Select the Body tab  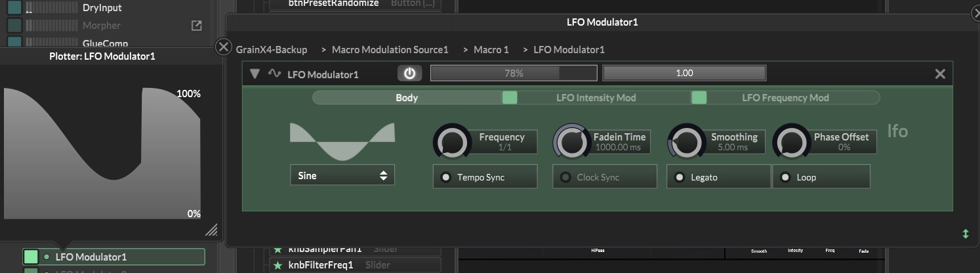point(407,98)
